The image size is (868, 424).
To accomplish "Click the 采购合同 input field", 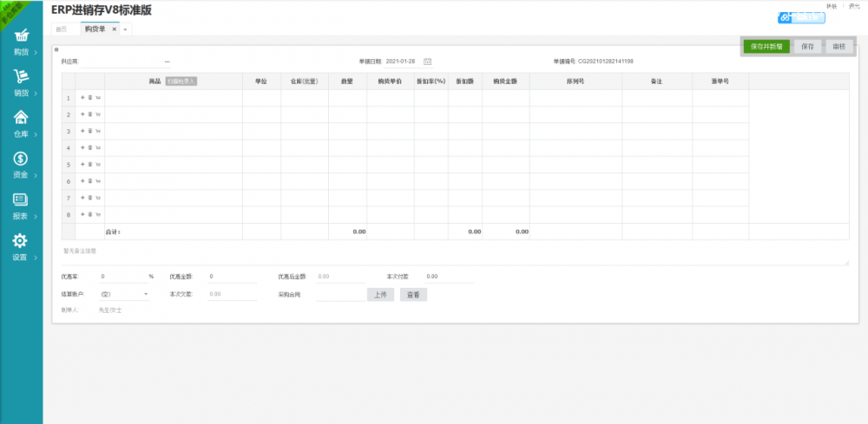I will [x=340, y=295].
